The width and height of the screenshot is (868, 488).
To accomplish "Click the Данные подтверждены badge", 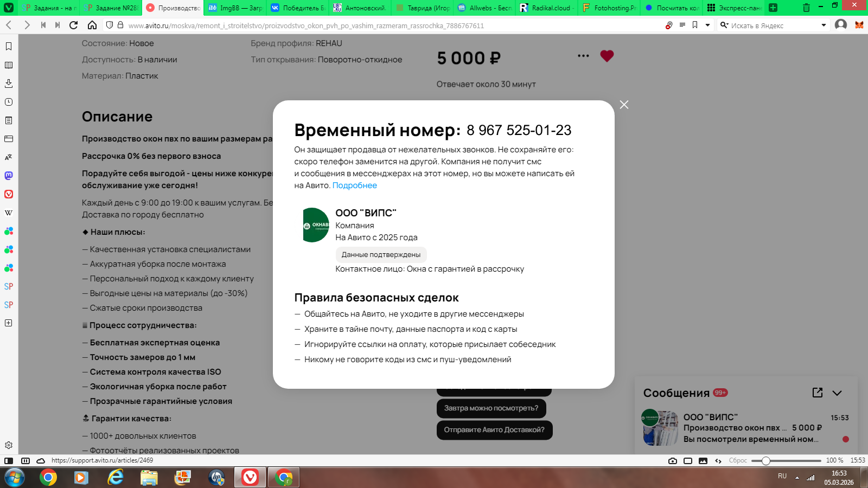I will 381,255.
